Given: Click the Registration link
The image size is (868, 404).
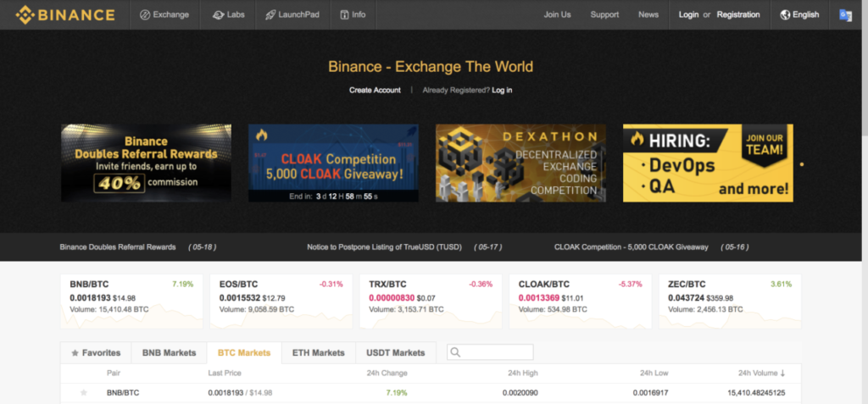Looking at the screenshot, I should [x=738, y=14].
